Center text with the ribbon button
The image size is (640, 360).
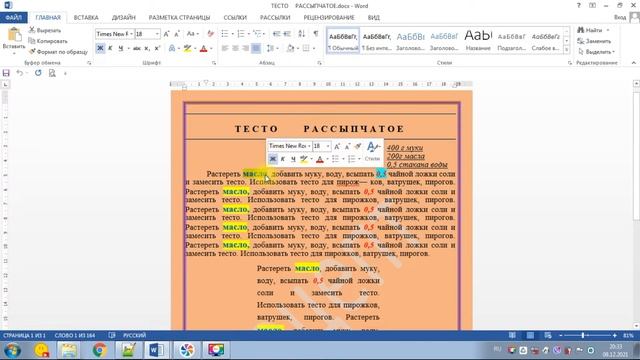tap(235, 49)
